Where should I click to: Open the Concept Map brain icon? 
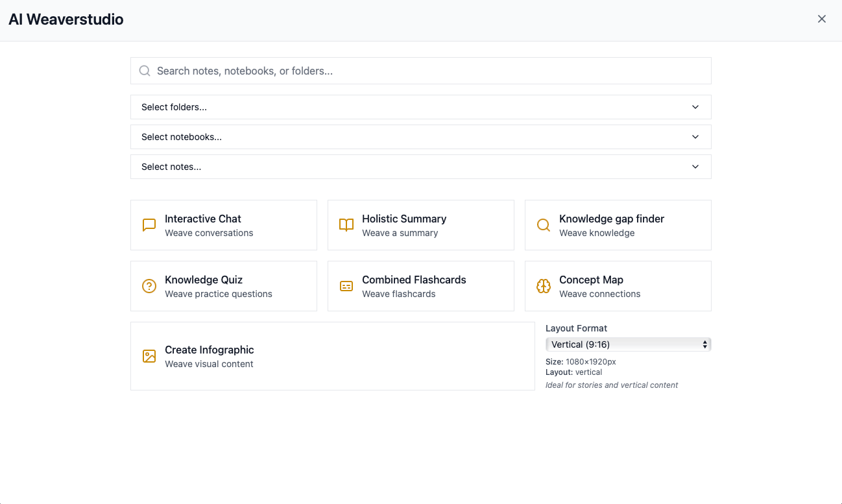click(x=544, y=285)
